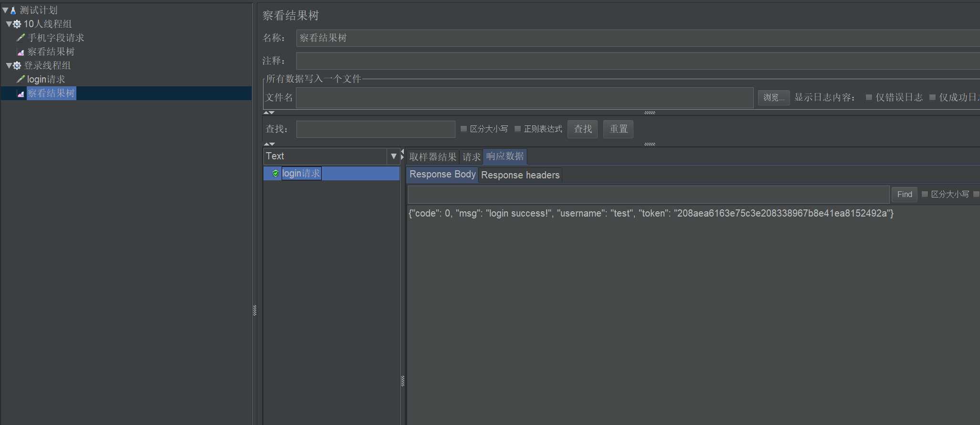Focus the 文件名 filename field
Viewport: 980px width, 425px height.
pos(525,97)
